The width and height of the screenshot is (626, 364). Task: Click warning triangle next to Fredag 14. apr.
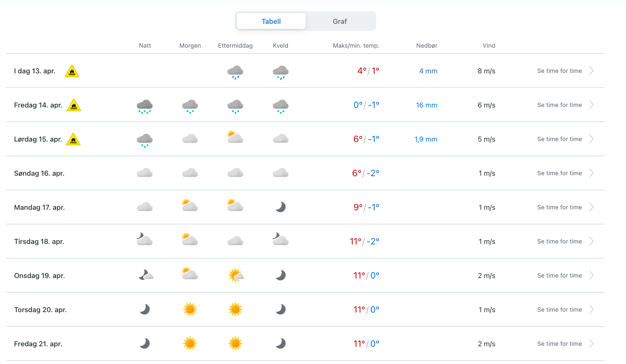pyautogui.click(x=74, y=105)
